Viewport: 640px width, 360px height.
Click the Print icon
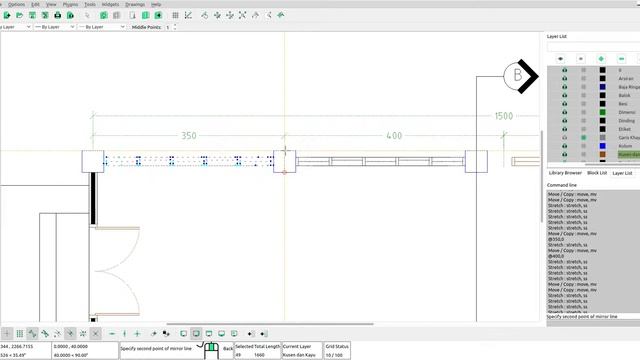58,16
